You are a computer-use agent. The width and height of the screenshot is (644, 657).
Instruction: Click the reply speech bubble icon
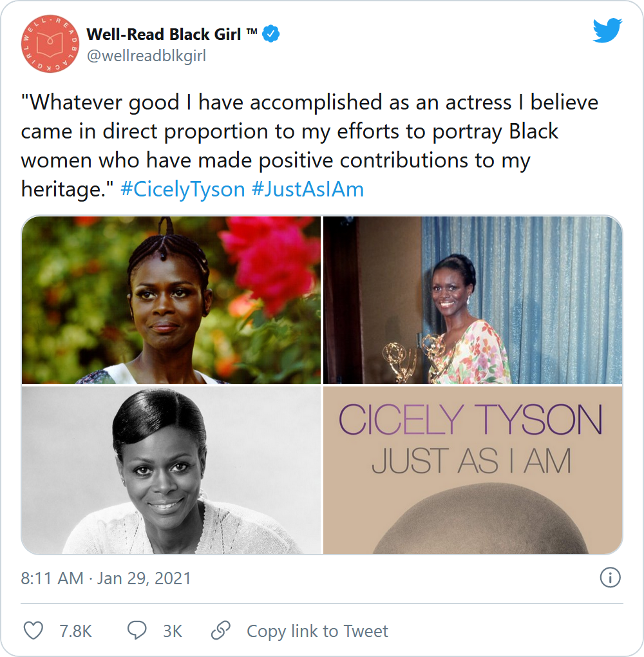coord(137,631)
